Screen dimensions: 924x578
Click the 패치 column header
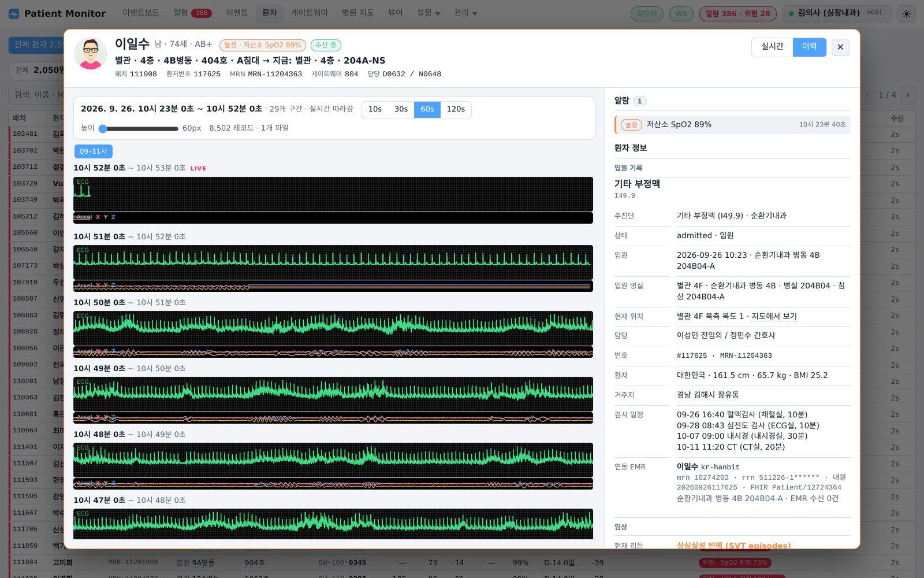tap(19, 118)
